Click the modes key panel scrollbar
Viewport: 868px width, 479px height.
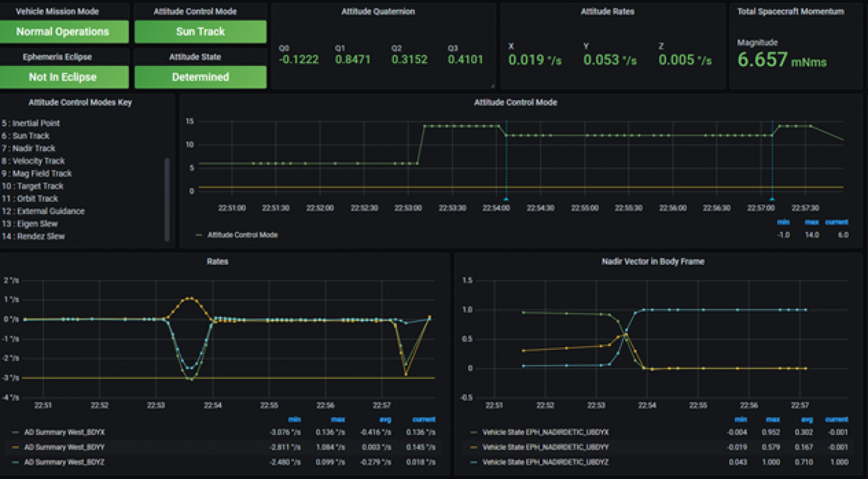(x=167, y=199)
